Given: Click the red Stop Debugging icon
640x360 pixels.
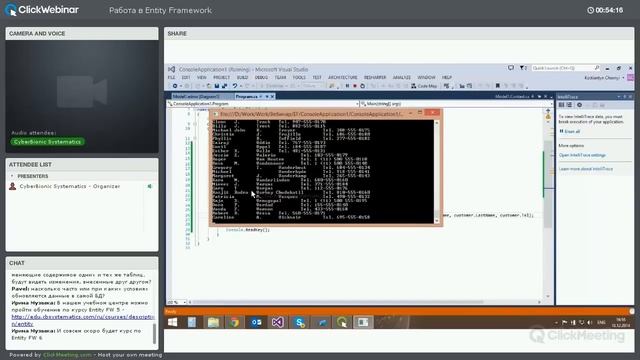Looking at the screenshot, I should coord(355,86).
